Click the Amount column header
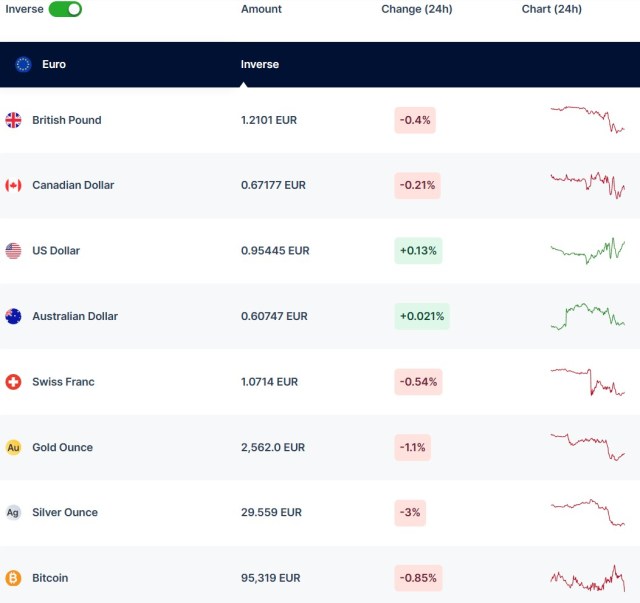Screen dimensions: 640x603 (261, 9)
